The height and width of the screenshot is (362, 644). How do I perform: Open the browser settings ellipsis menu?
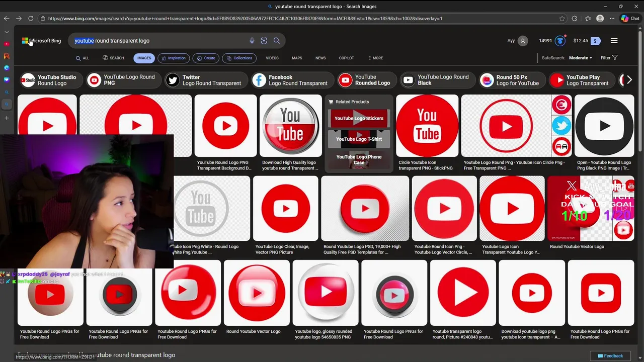click(612, 19)
